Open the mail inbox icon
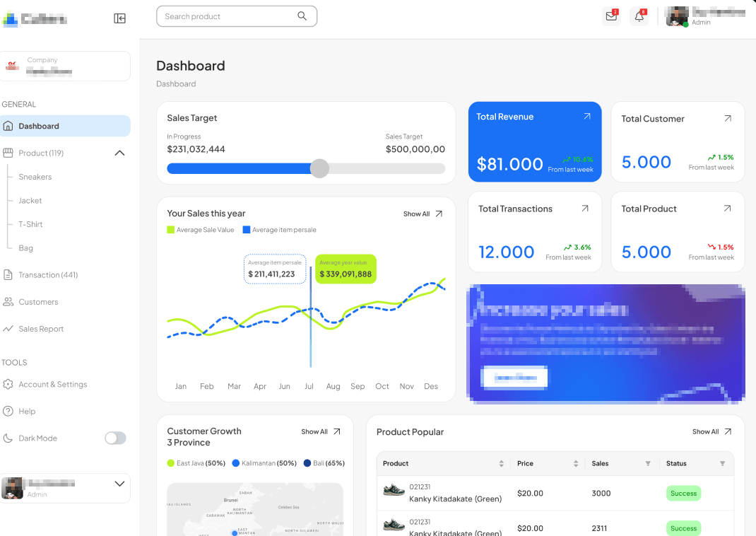 [x=611, y=16]
